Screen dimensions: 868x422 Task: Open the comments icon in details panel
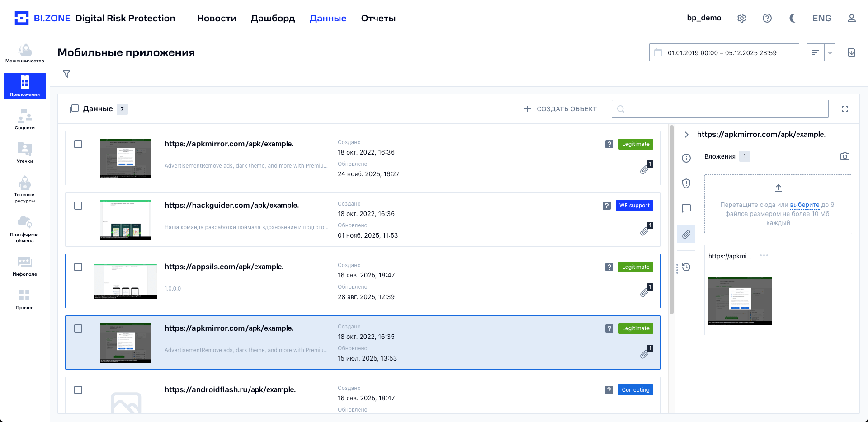[x=686, y=208]
